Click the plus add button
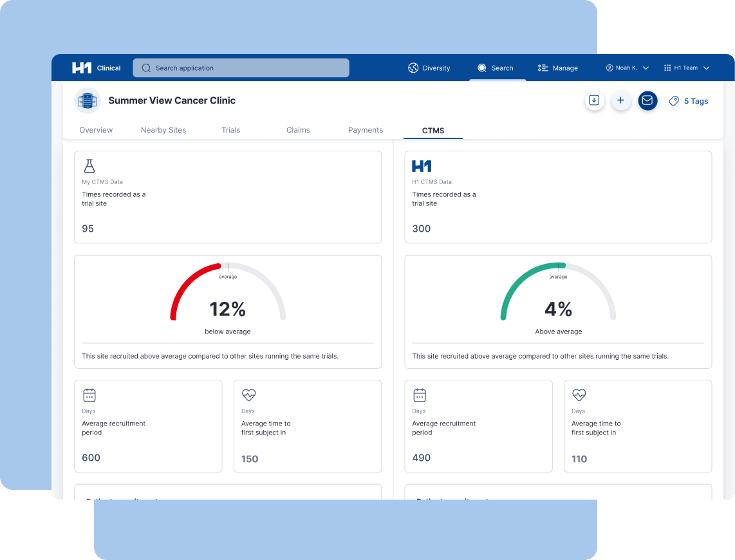 click(620, 100)
